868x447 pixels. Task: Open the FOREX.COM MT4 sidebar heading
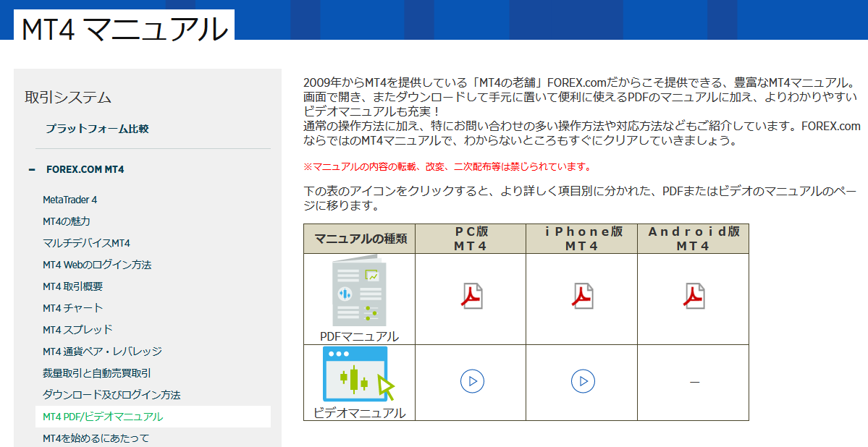(85, 169)
